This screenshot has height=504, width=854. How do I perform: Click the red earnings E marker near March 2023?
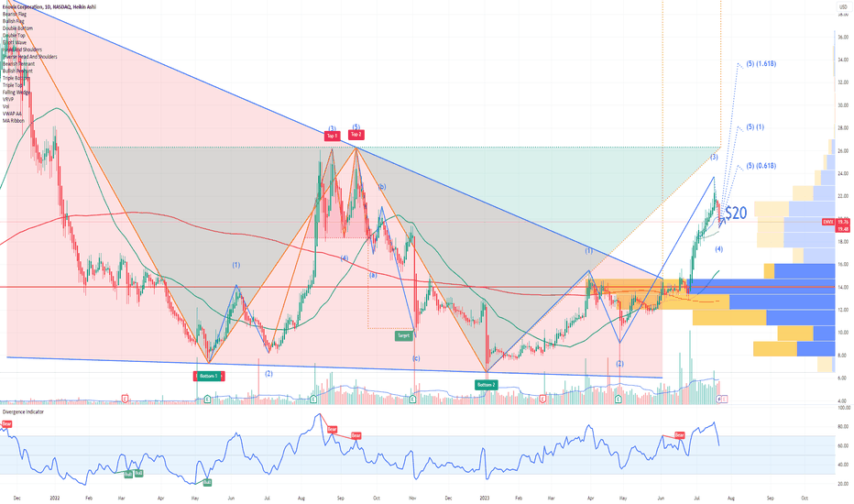543,400
